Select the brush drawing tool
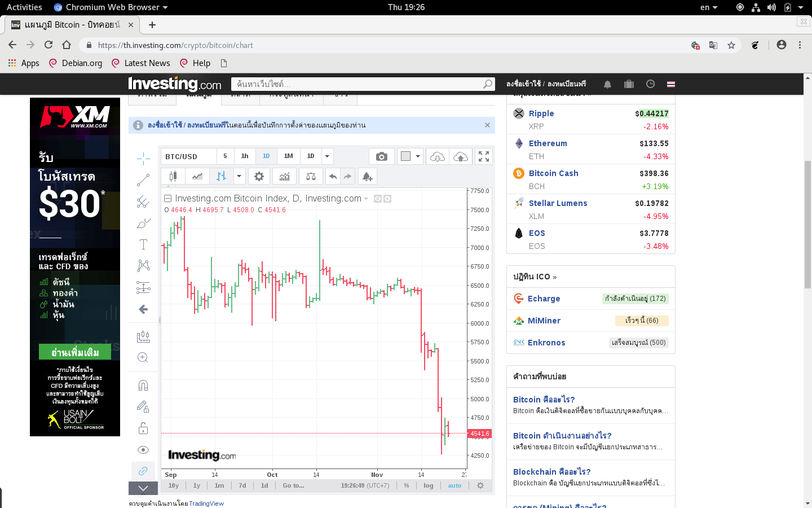Viewport: 812px width, 508px height. (x=143, y=224)
